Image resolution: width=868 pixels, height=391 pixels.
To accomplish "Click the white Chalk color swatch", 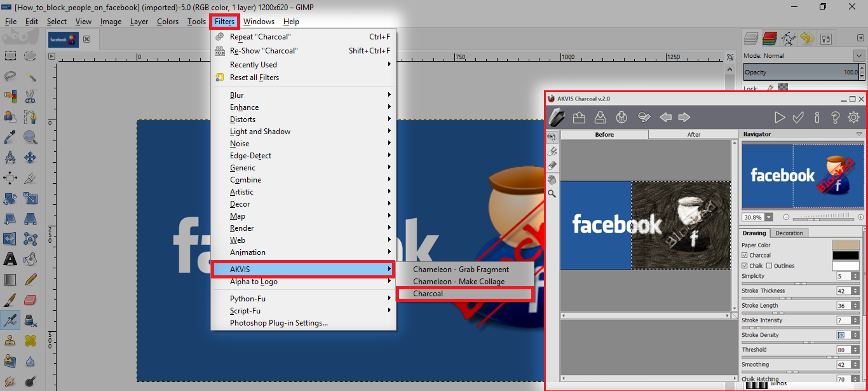I will coord(846,266).
